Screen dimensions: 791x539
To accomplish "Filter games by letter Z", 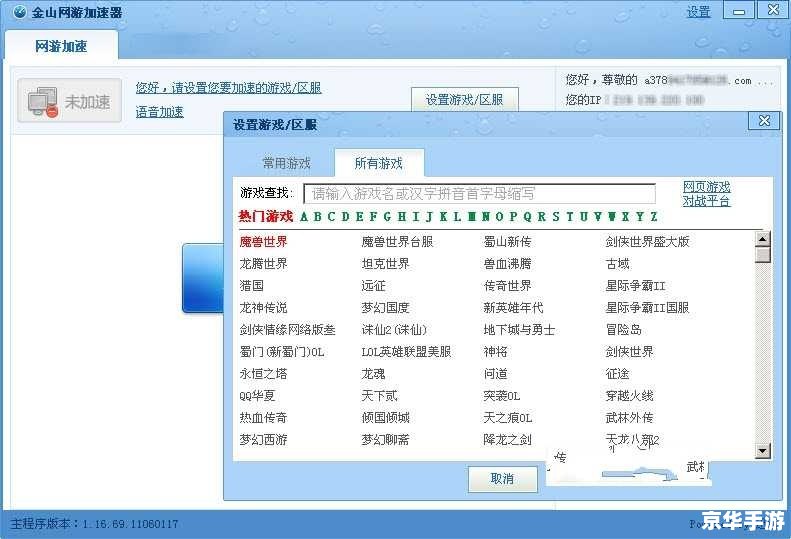I will point(653,217).
